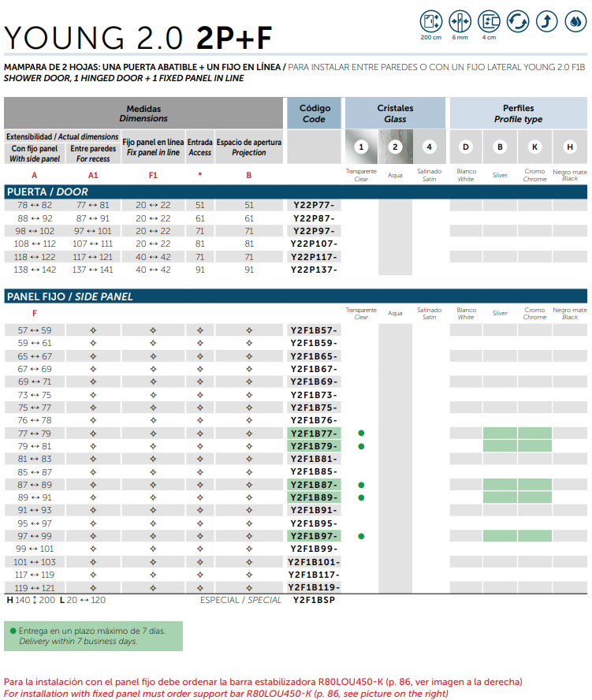592x700 pixels.
Task: Click the 6 mm glass thickness icon
Action: [x=460, y=21]
